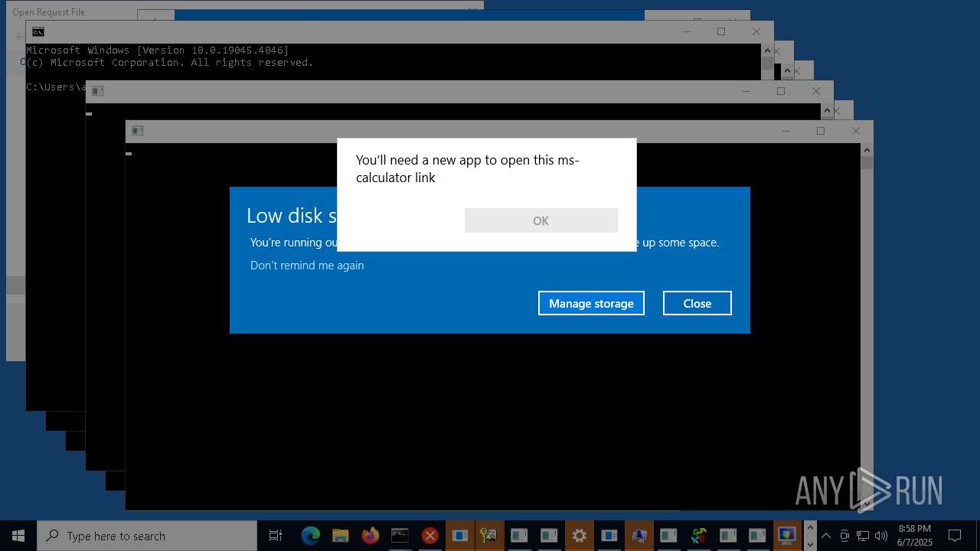Viewport: 980px width, 551px height.
Task: Close the middle console window
Action: coord(816,91)
